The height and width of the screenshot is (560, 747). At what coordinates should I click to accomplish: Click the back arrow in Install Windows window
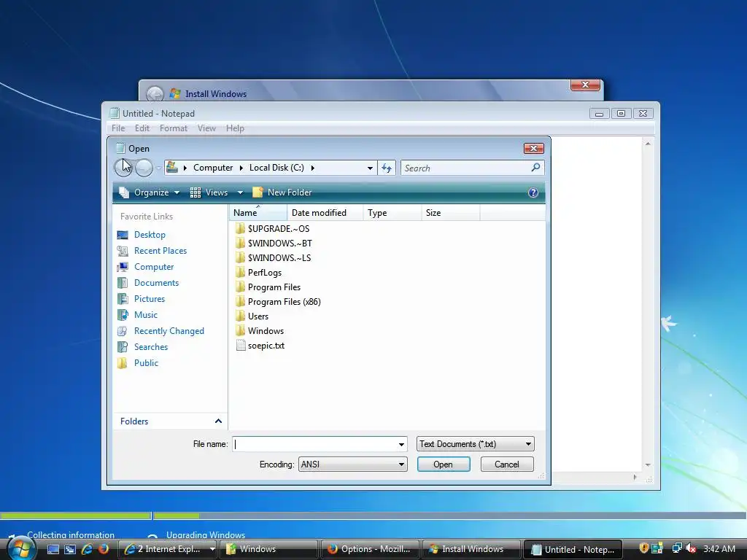pos(155,94)
